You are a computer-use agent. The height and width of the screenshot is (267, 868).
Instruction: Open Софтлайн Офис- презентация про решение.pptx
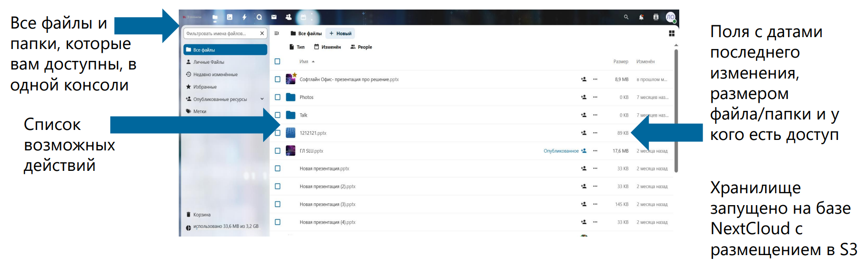349,79
